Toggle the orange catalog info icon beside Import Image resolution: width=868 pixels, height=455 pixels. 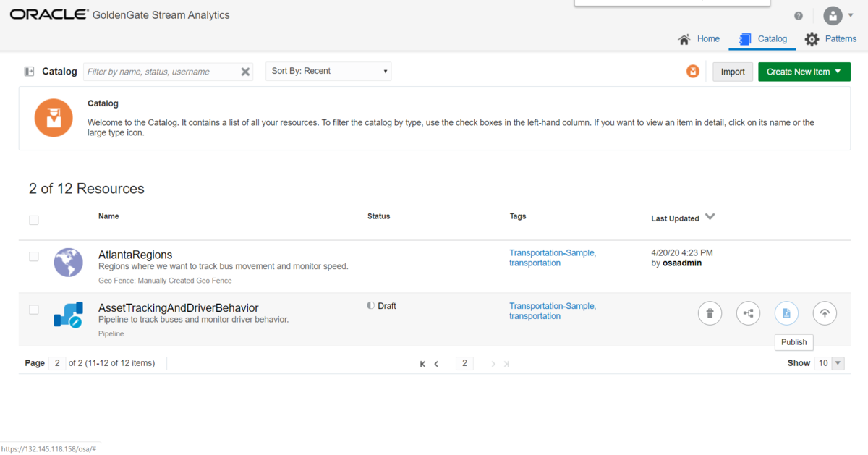(x=693, y=72)
